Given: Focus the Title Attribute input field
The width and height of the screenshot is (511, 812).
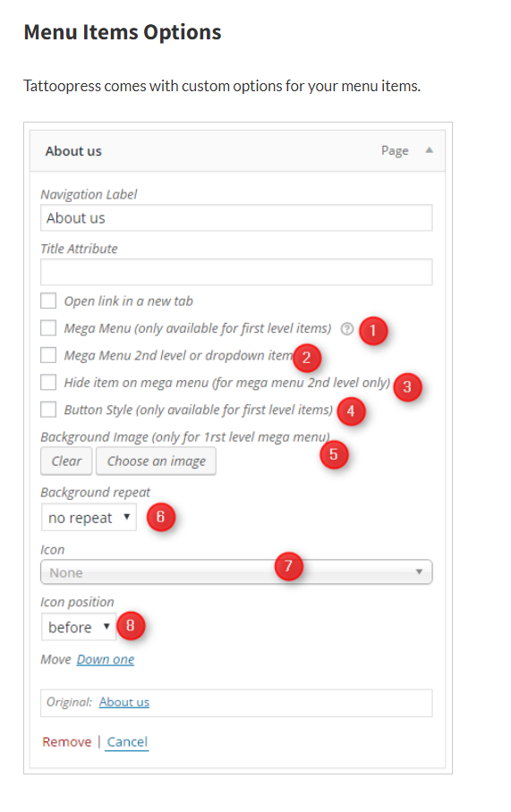Looking at the screenshot, I should (x=236, y=272).
